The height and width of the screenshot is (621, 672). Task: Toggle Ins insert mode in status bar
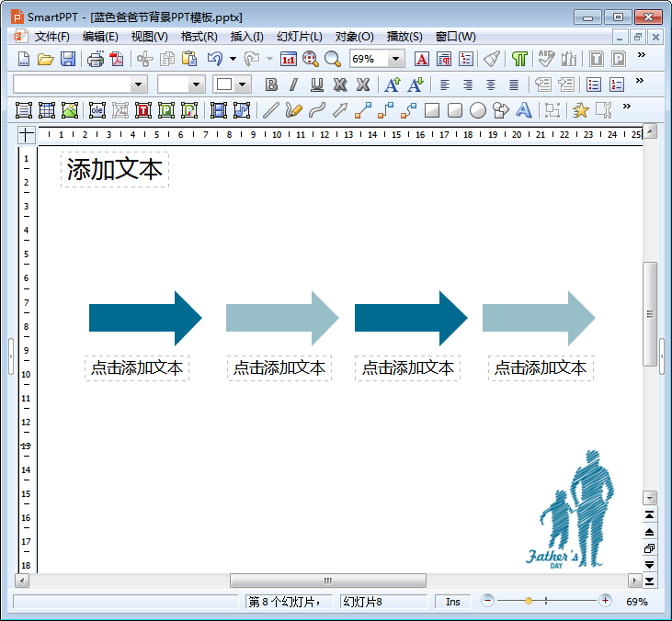coord(453,602)
